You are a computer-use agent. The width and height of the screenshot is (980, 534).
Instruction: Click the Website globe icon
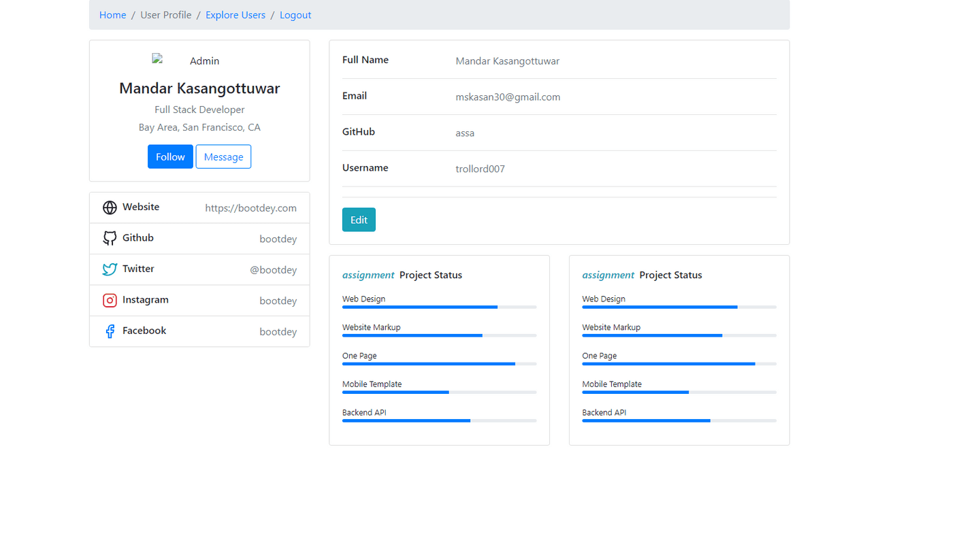pos(110,207)
